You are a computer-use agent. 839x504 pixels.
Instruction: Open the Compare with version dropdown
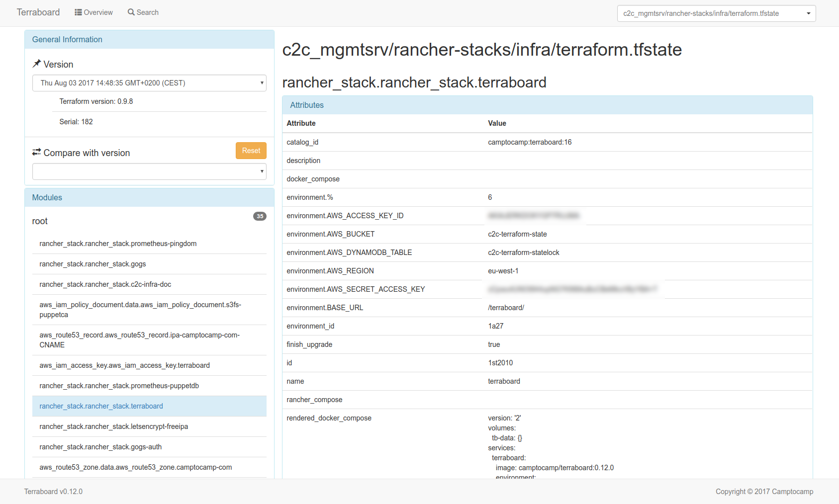coord(149,171)
